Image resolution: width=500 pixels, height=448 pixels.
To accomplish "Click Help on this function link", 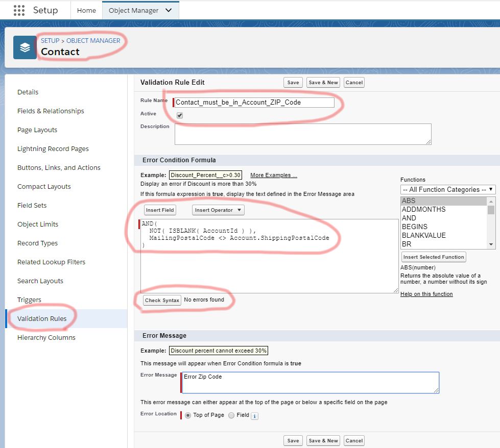I will pos(426,293).
